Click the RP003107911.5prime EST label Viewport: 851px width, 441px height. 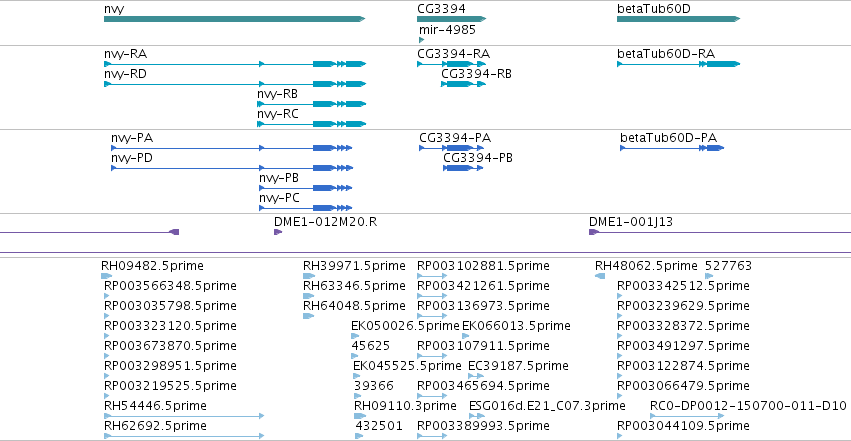pyautogui.click(x=484, y=346)
